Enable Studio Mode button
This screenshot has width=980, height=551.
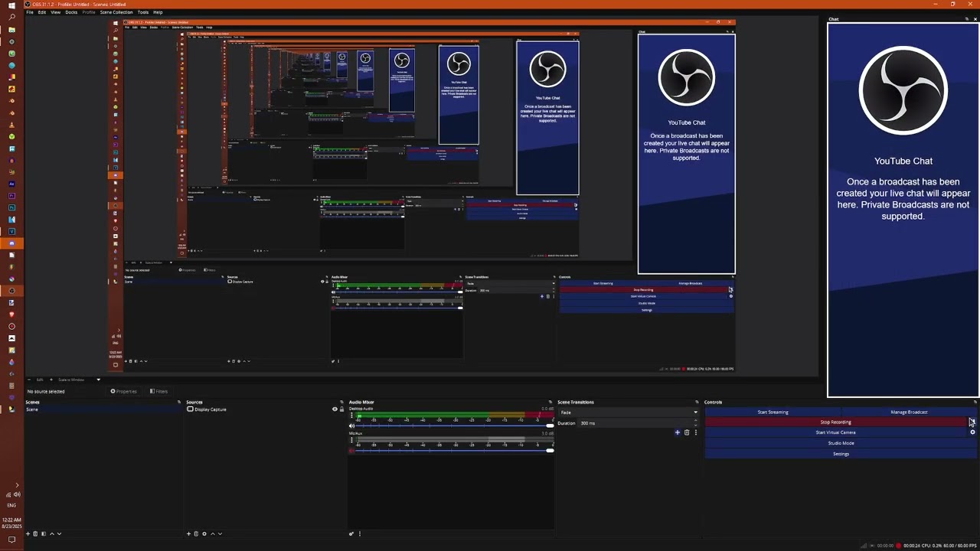841,443
